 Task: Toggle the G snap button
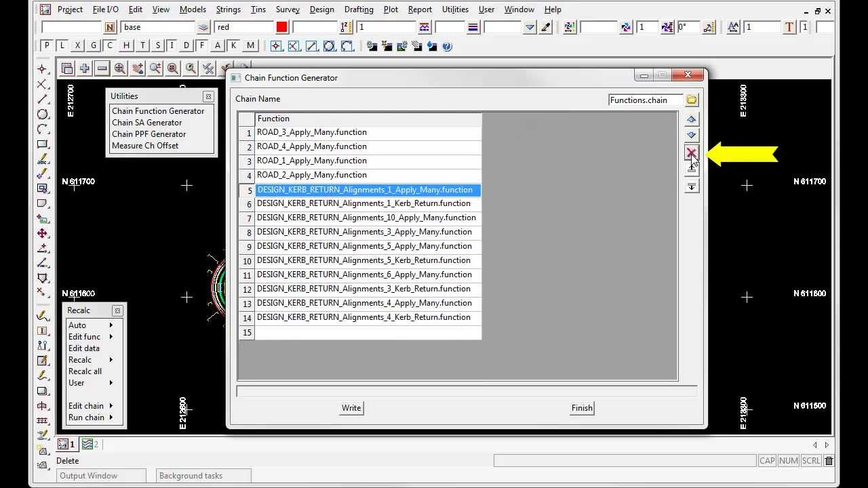94,45
